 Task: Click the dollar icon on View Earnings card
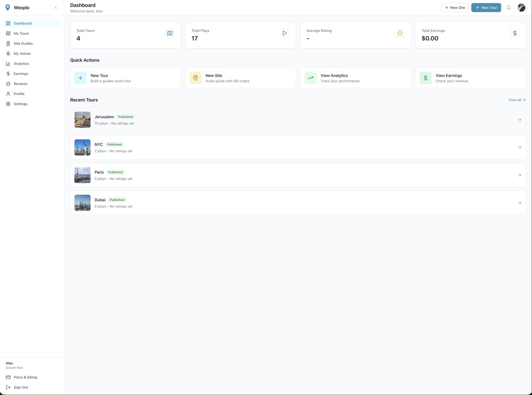click(426, 78)
